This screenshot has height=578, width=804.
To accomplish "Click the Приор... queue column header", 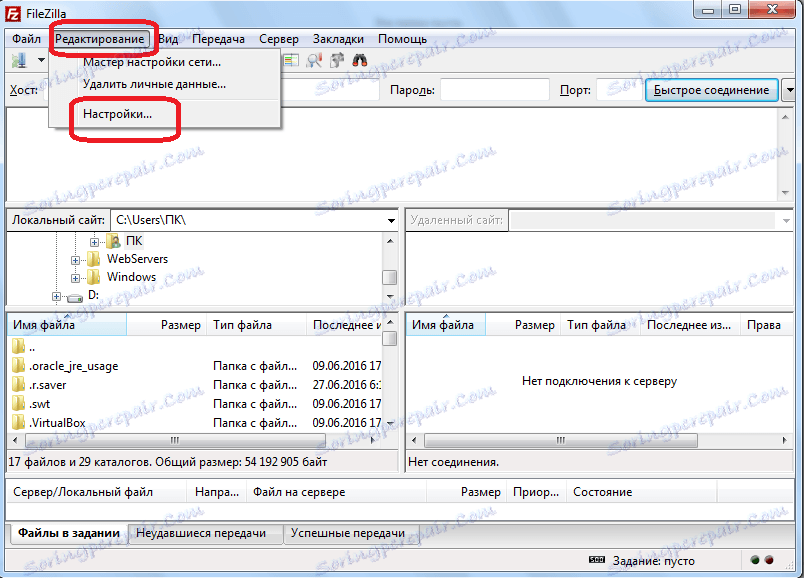I will tap(536, 492).
